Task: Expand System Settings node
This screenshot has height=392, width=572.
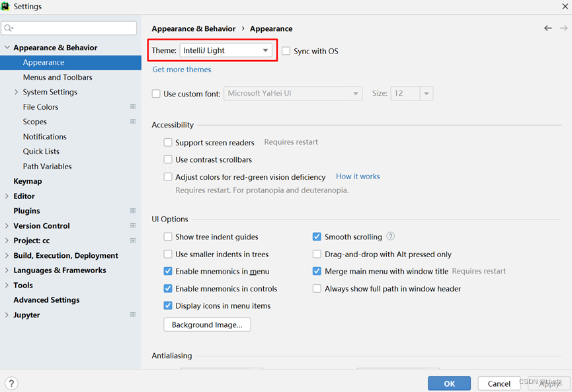Action: click(16, 92)
